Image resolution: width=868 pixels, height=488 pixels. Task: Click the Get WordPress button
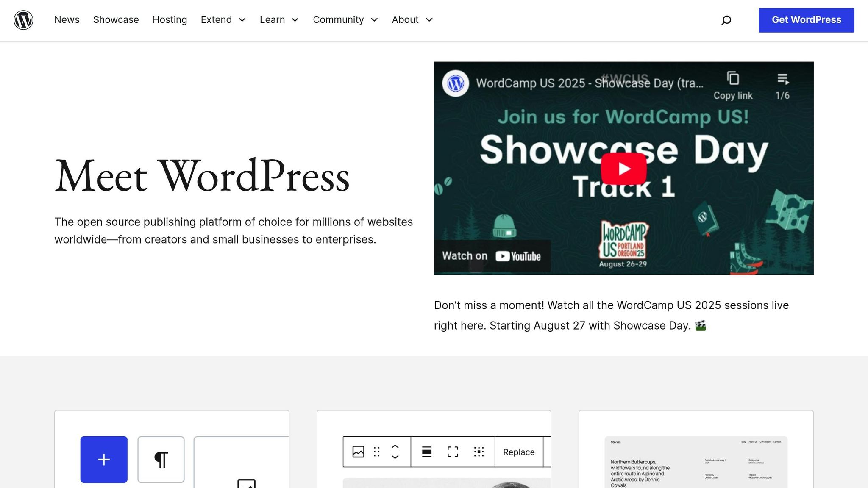pyautogui.click(x=806, y=20)
